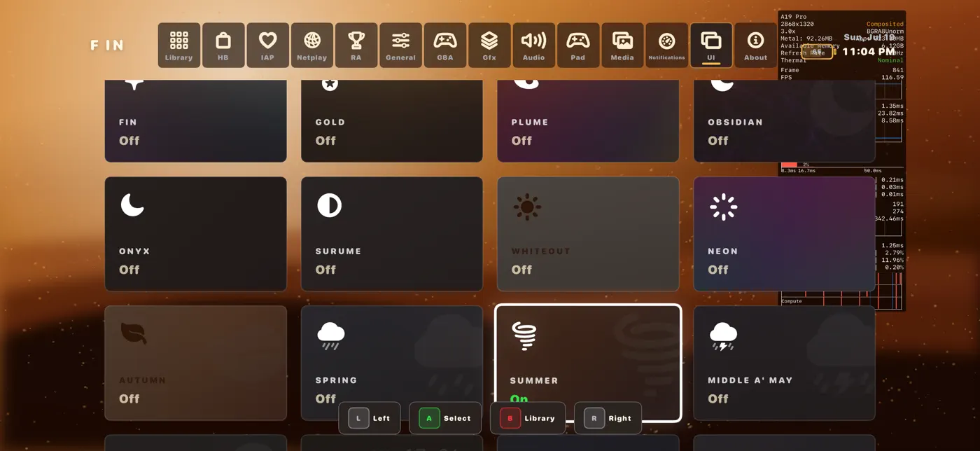
Task: Toggle the Spring theme card
Action: click(x=392, y=363)
